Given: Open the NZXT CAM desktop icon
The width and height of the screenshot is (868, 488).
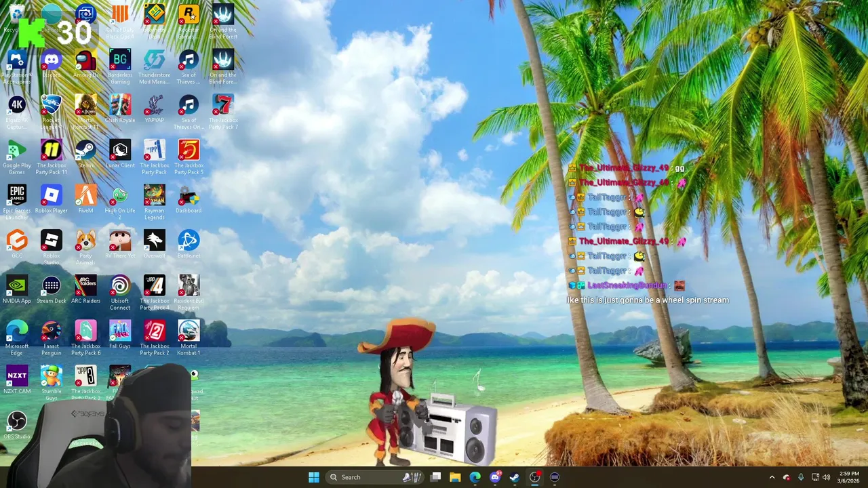Looking at the screenshot, I should pyautogui.click(x=17, y=380).
